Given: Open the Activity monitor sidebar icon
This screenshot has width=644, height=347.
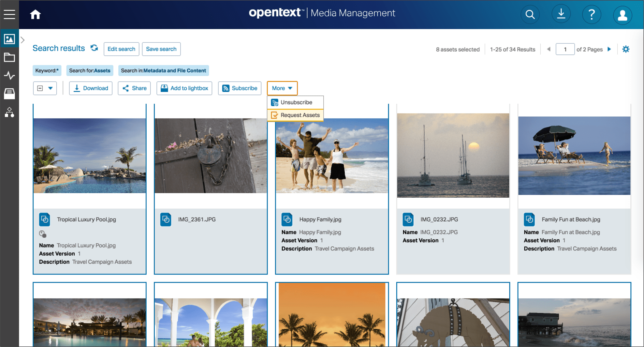Looking at the screenshot, I should [x=10, y=76].
